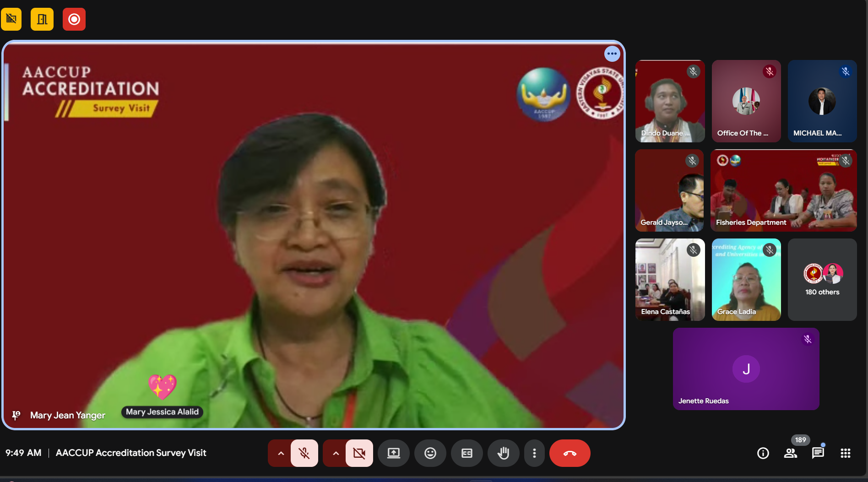Open options menu on main video tile

click(x=612, y=54)
